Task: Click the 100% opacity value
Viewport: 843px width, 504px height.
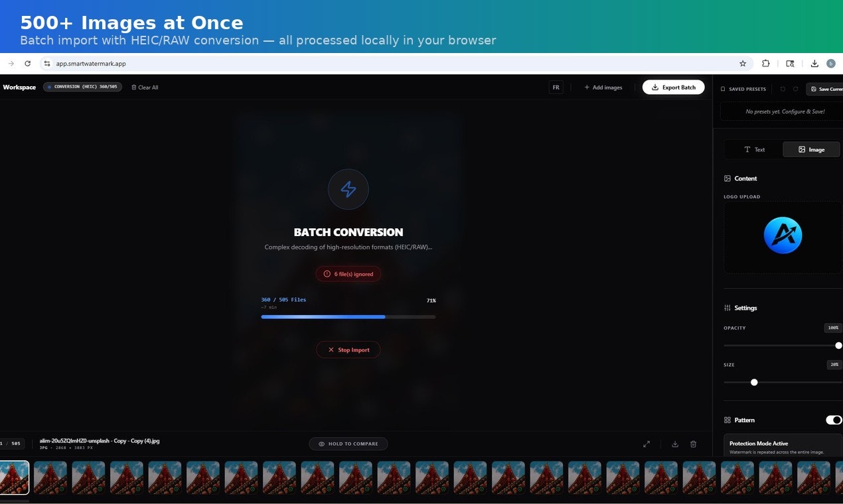Action: (x=833, y=328)
